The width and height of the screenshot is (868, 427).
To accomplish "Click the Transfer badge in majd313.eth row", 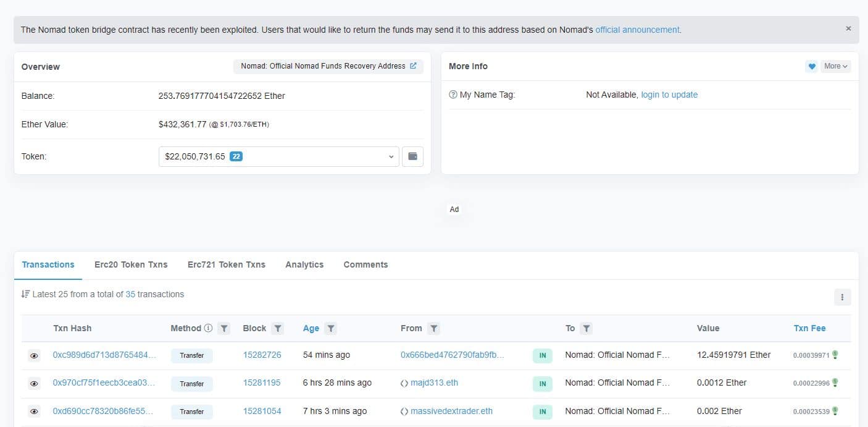I will point(192,384).
